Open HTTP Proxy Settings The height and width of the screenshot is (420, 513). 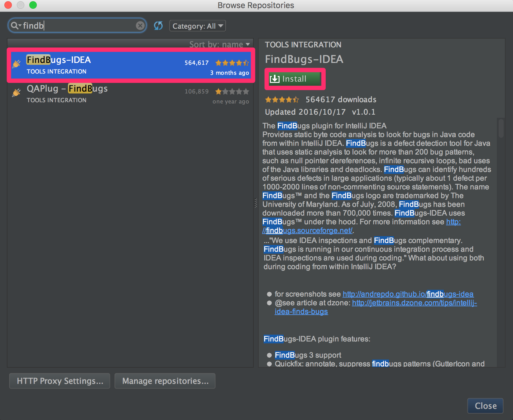tap(59, 381)
